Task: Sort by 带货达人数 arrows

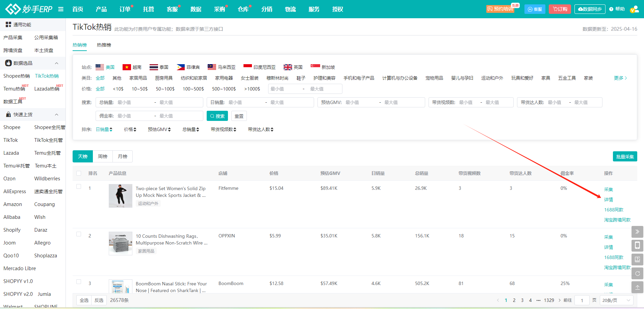Action: [272, 129]
